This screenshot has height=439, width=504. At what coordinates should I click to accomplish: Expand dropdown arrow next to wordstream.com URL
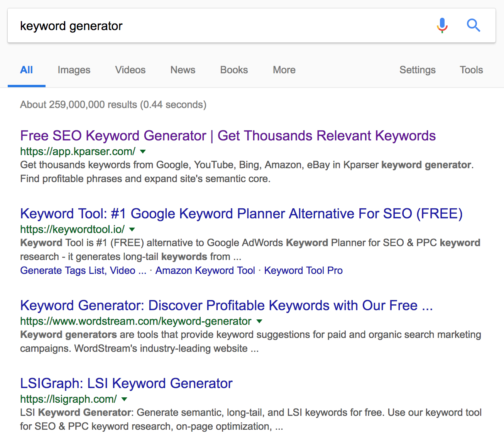[259, 321]
